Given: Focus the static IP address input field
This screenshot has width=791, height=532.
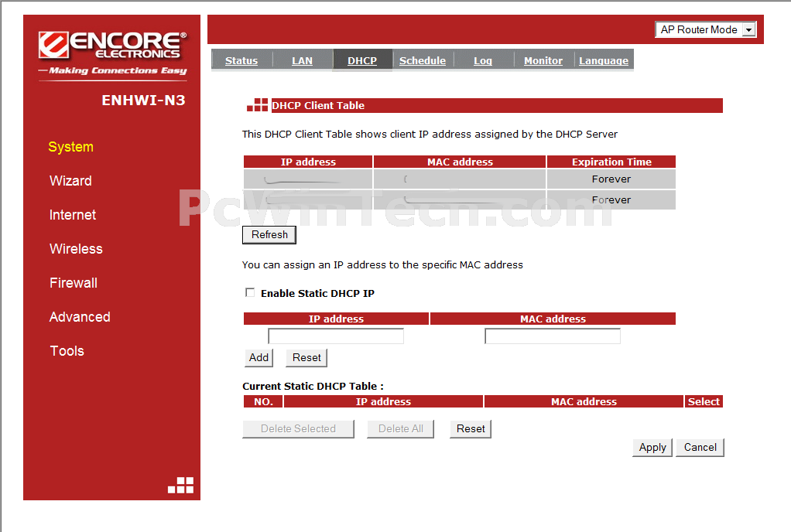Looking at the screenshot, I should tap(336, 336).
